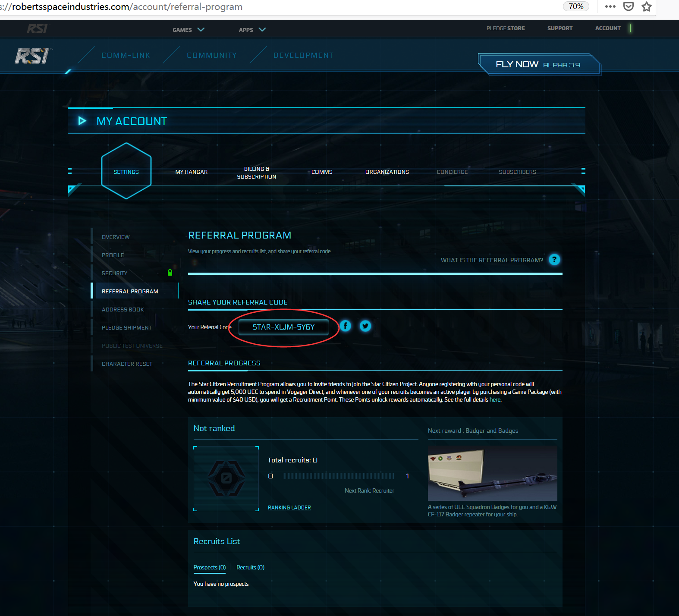Open Support link in top bar
Viewport: 679px width, 616px height.
coord(560,28)
